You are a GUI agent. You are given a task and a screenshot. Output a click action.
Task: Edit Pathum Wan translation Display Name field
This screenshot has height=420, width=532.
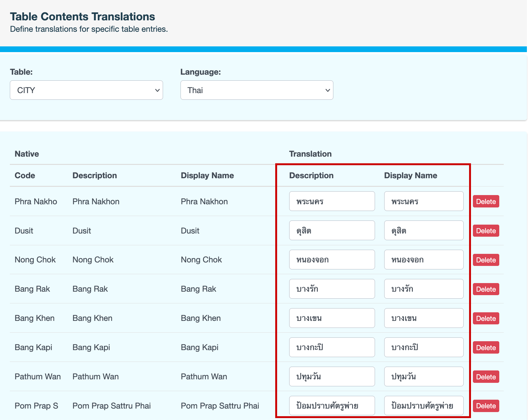coord(424,376)
